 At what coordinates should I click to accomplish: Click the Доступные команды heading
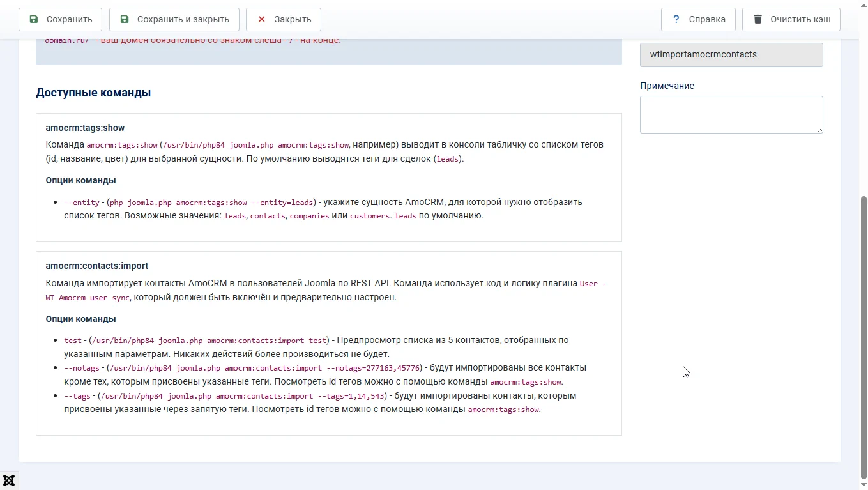(x=93, y=93)
